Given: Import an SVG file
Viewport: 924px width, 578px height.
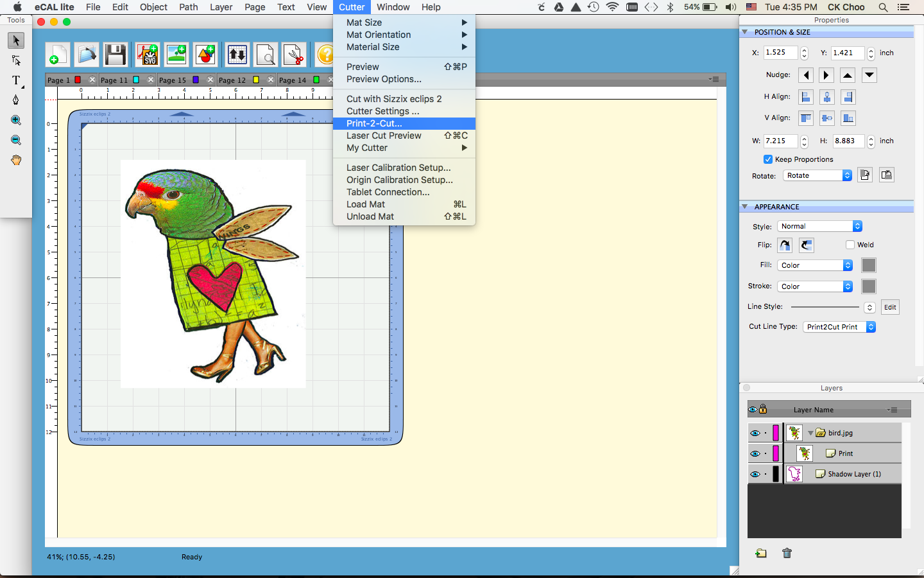Looking at the screenshot, I should pos(148,55).
